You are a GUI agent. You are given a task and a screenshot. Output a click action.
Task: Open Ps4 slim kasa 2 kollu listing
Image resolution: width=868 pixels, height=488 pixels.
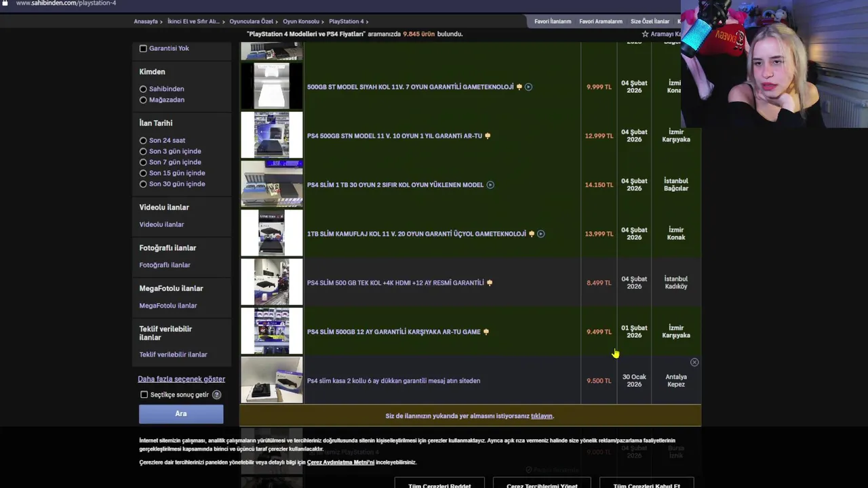tap(393, 381)
